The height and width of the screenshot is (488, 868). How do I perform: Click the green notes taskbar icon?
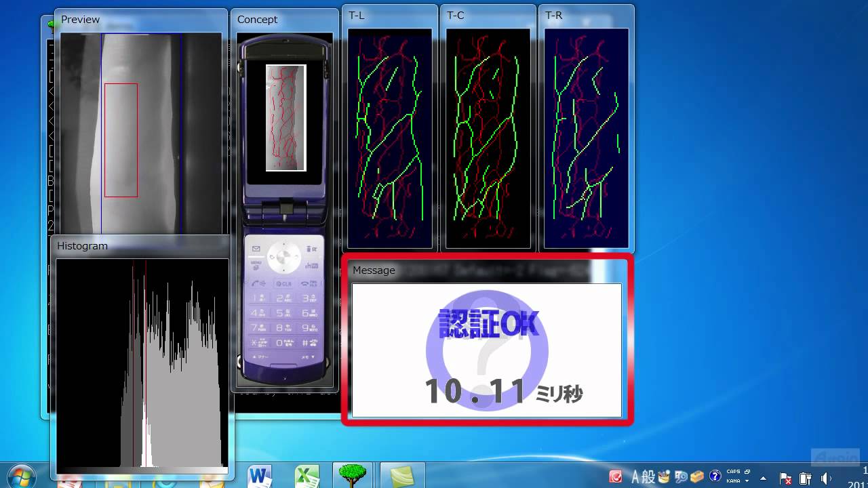(x=402, y=476)
